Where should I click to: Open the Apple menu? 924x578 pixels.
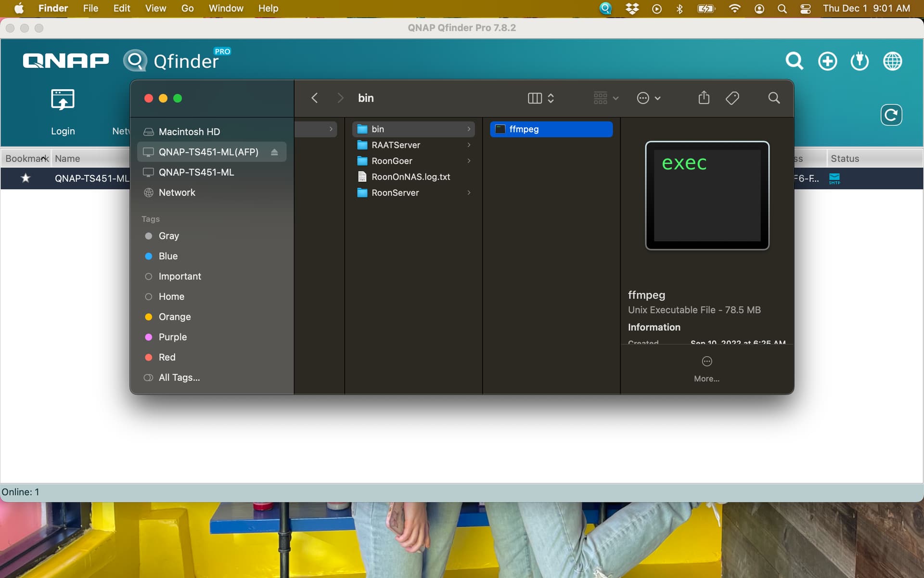(19, 8)
